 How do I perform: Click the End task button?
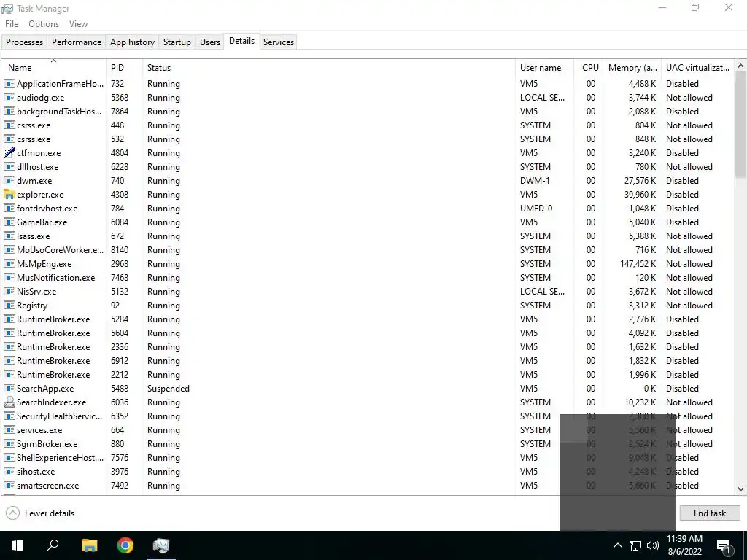pos(710,513)
